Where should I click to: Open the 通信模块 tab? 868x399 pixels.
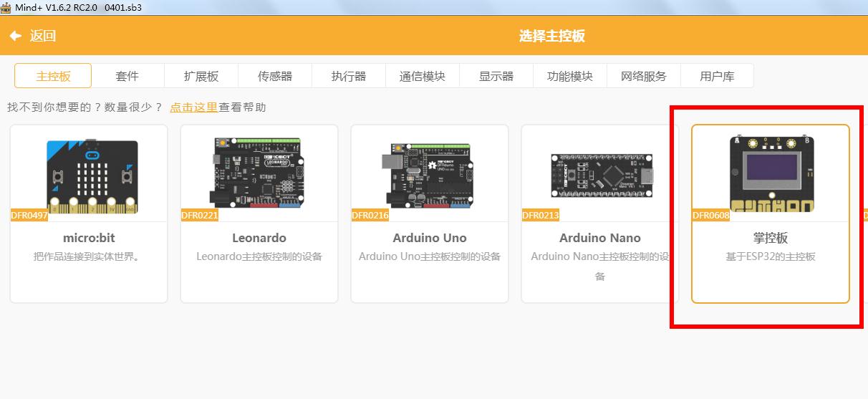423,76
